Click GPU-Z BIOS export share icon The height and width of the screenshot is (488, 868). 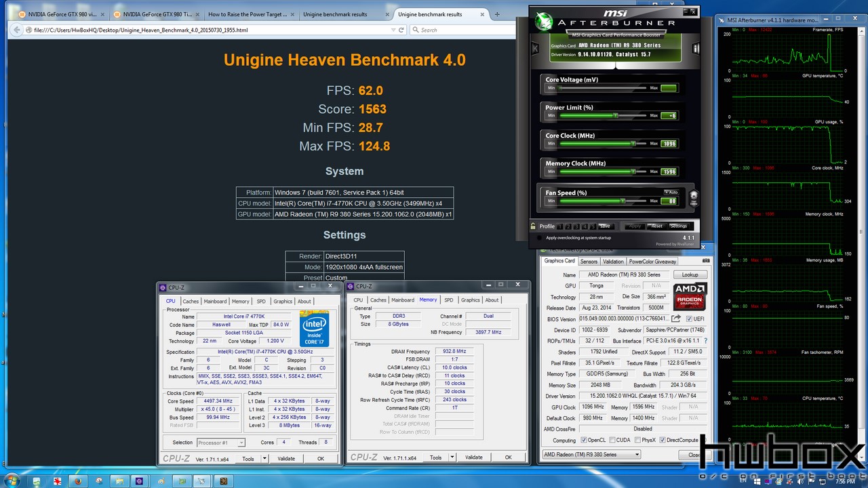(677, 319)
